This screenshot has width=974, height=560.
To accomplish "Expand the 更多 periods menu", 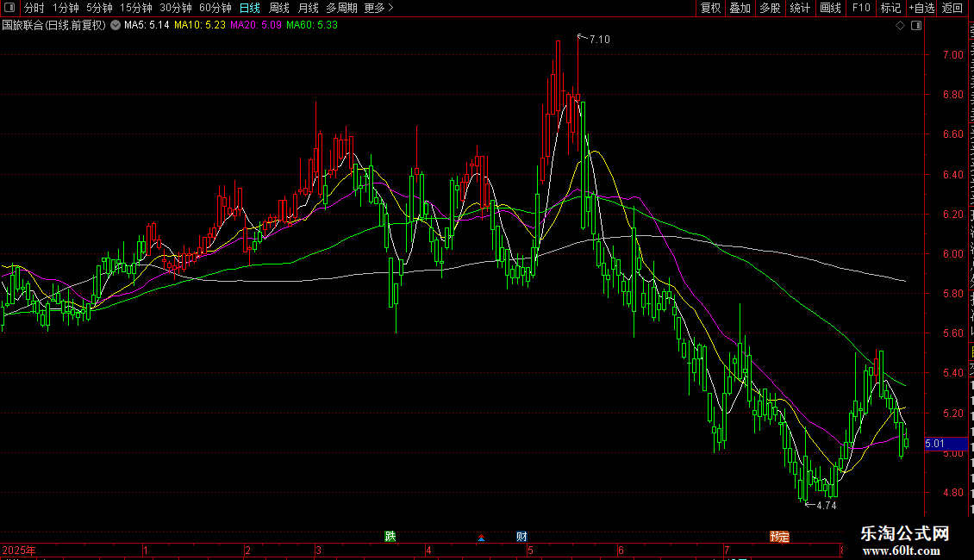I will point(378,8).
